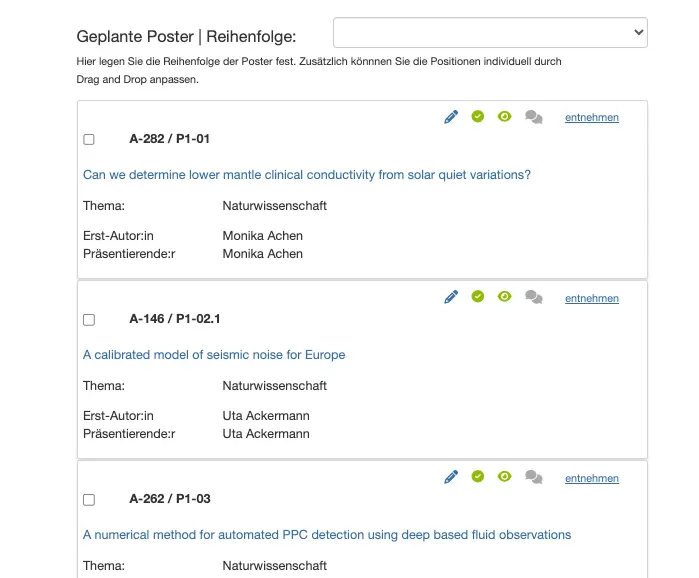Toggle eye visibility icon for poster A-282

point(505,117)
